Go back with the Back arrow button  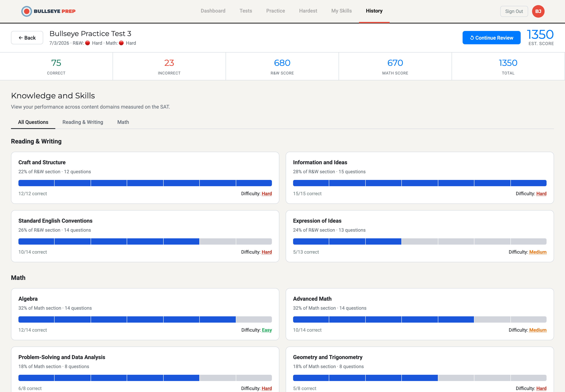(x=27, y=38)
